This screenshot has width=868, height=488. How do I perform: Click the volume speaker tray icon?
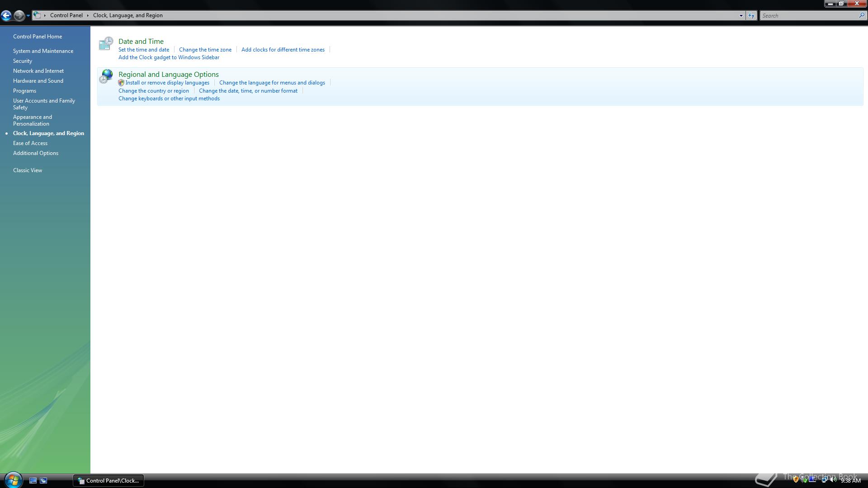pyautogui.click(x=833, y=480)
